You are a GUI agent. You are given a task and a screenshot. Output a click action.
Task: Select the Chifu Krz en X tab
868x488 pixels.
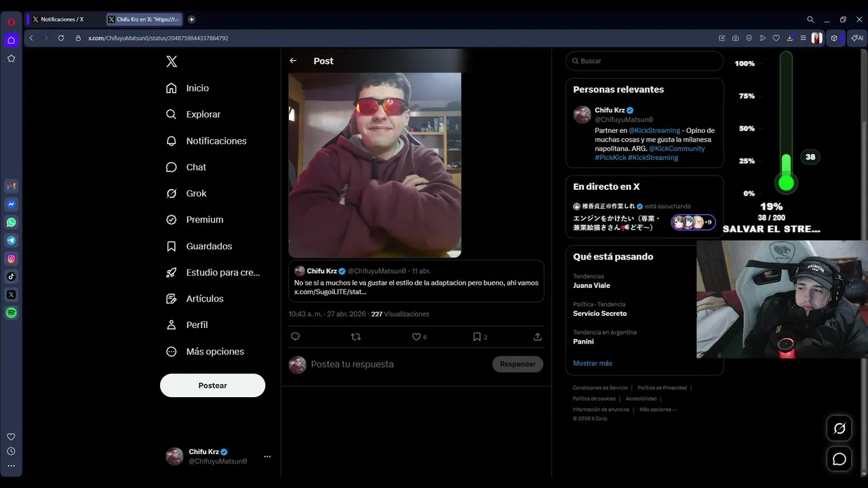146,20
